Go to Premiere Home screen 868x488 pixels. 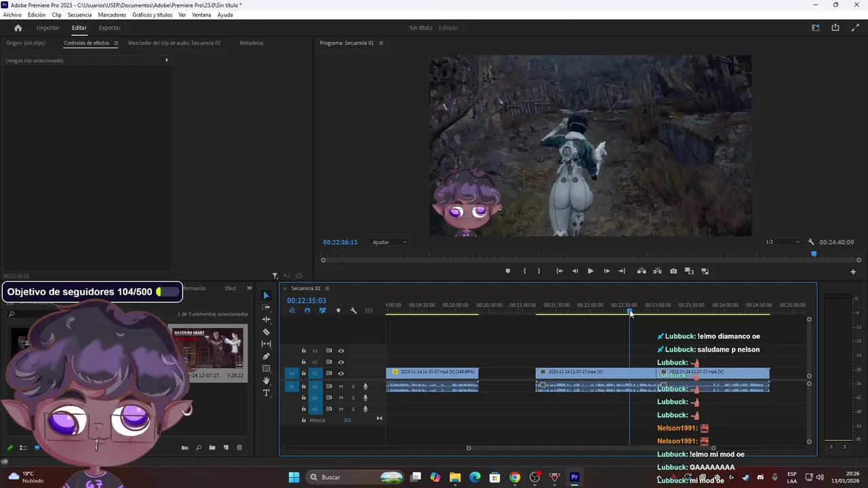click(18, 28)
